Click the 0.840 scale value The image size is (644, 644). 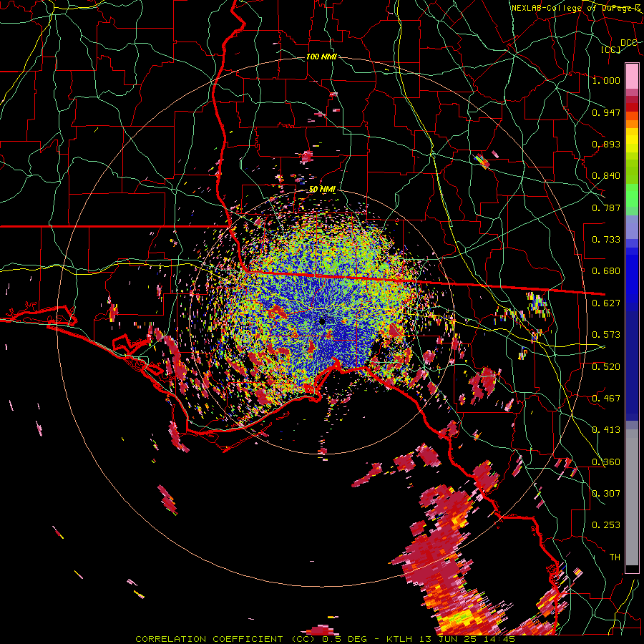[x=606, y=176]
